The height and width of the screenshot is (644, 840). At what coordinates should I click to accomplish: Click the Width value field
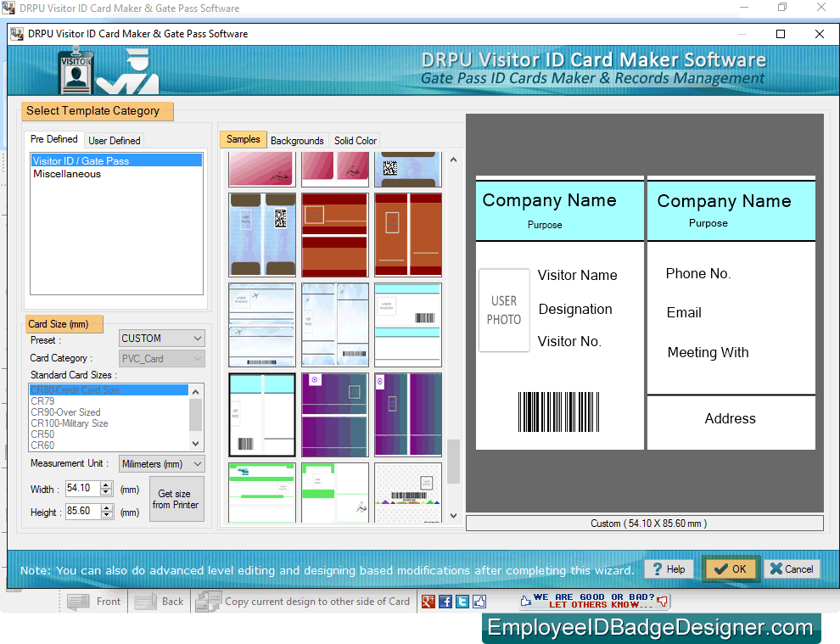[82, 488]
